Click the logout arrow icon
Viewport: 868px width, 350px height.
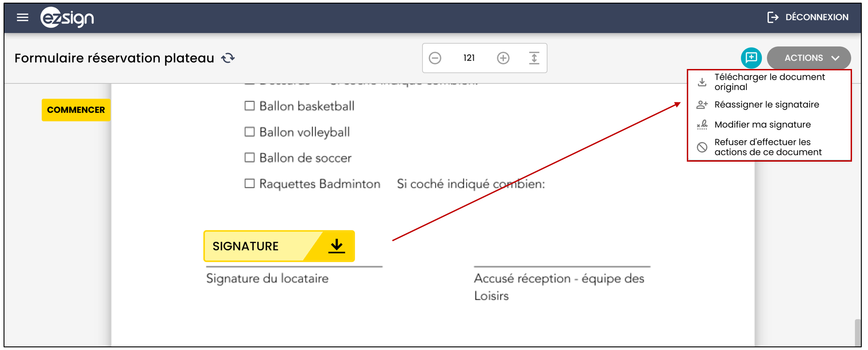click(773, 17)
